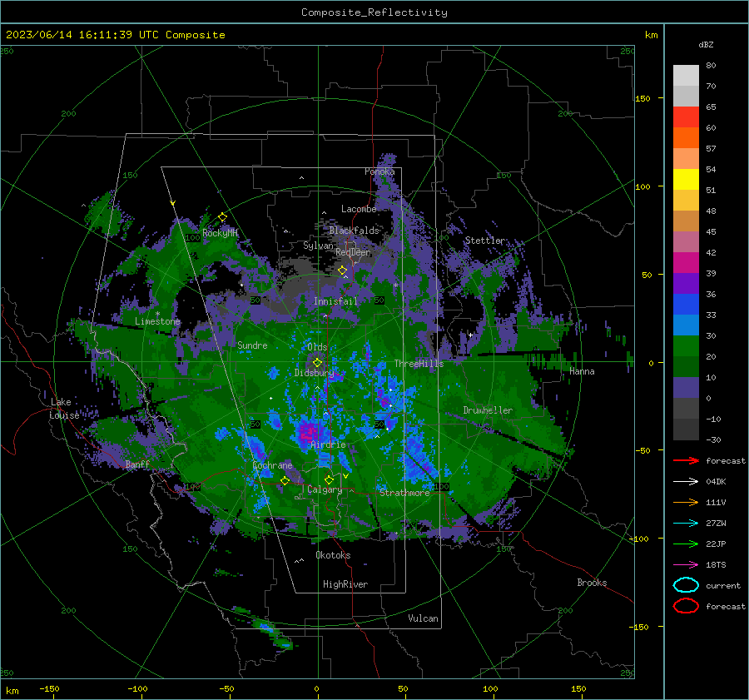Select the Limestone label
This screenshot has width=749, height=700.
pyautogui.click(x=157, y=321)
